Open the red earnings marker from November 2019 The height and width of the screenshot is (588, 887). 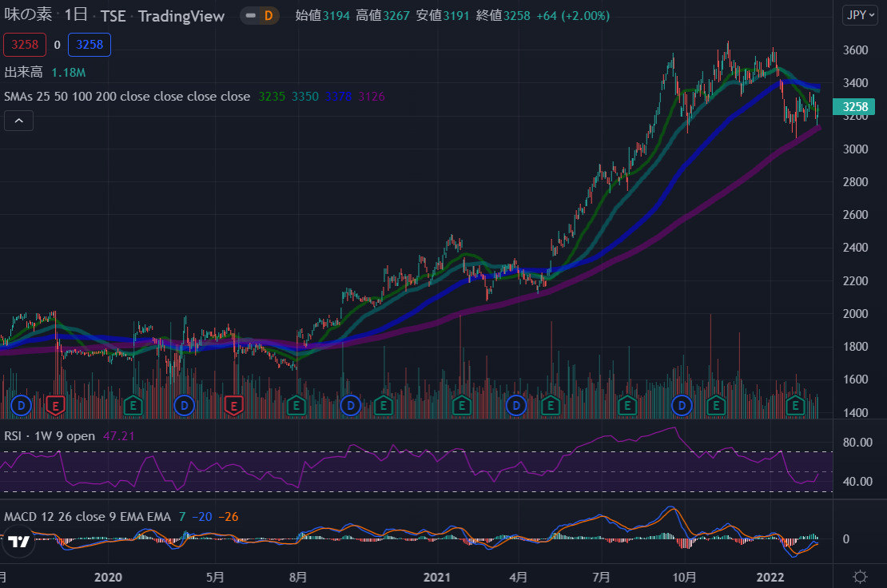pos(55,405)
